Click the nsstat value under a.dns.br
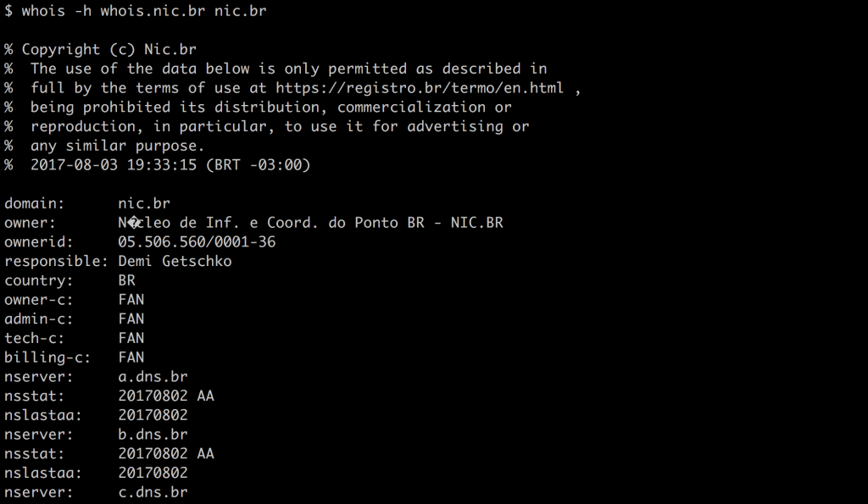This screenshot has height=504, width=868. coord(166,396)
